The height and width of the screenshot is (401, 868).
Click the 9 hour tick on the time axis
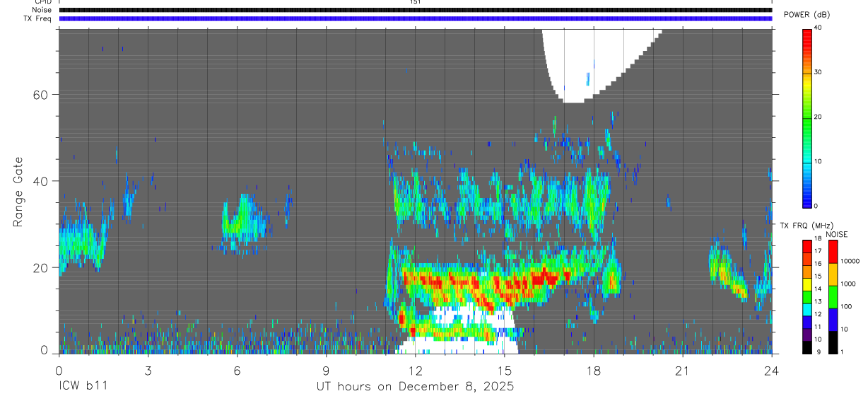click(x=326, y=370)
